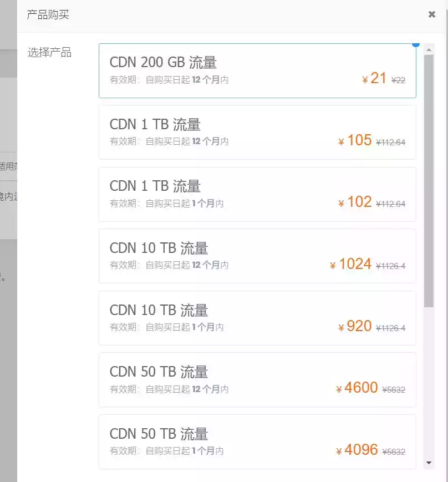Select CDN 10 TB 12个月 plan ¥1024
Viewport: 448px width, 482px height.
[x=257, y=256]
